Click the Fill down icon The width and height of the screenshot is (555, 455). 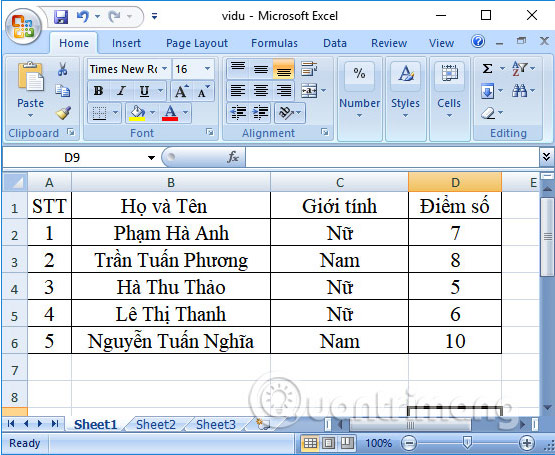tap(487, 91)
